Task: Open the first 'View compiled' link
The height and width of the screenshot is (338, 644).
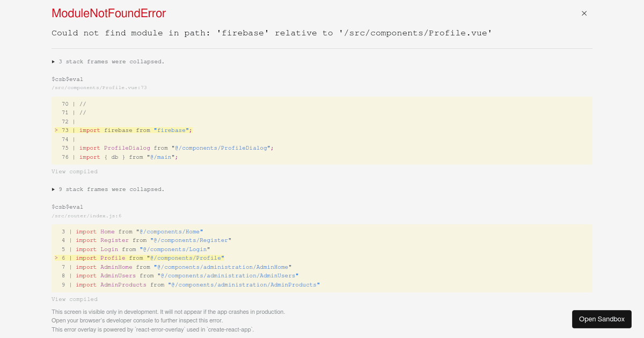Action: click(74, 171)
